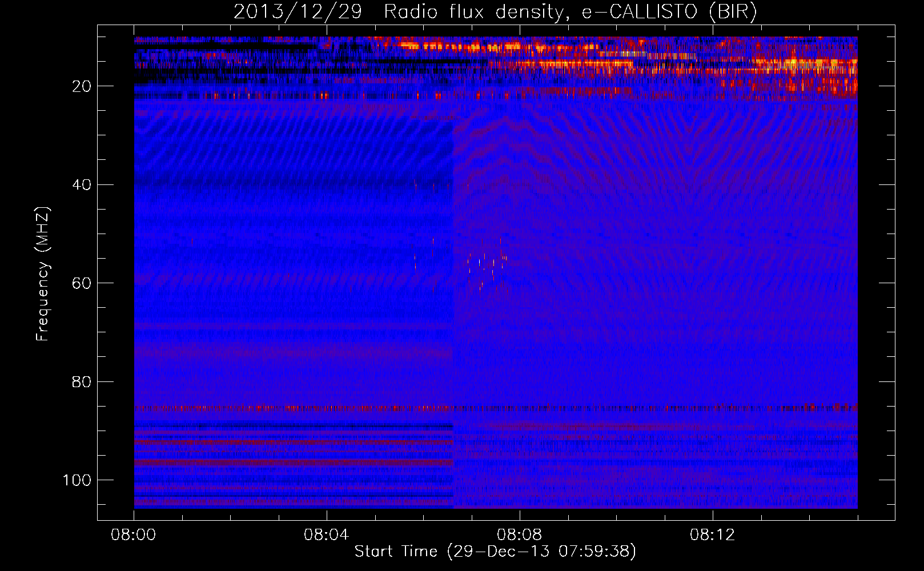Click the '08:00' time tick label
The image size is (924, 571).
[x=134, y=535]
